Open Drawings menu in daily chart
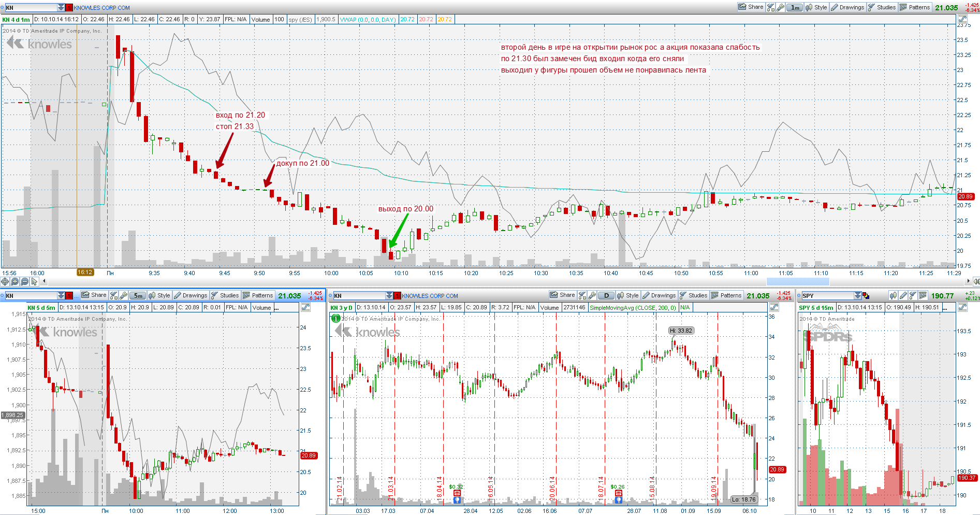The width and height of the screenshot is (980, 515). tap(659, 295)
